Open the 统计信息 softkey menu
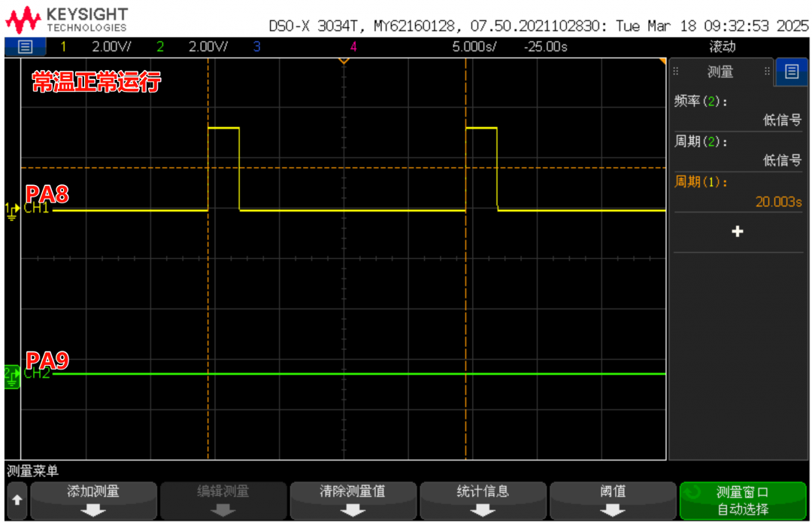This screenshot has width=812, height=523. (x=483, y=500)
